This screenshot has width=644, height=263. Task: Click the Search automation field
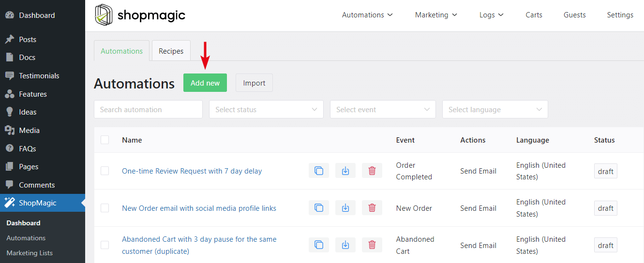click(148, 109)
